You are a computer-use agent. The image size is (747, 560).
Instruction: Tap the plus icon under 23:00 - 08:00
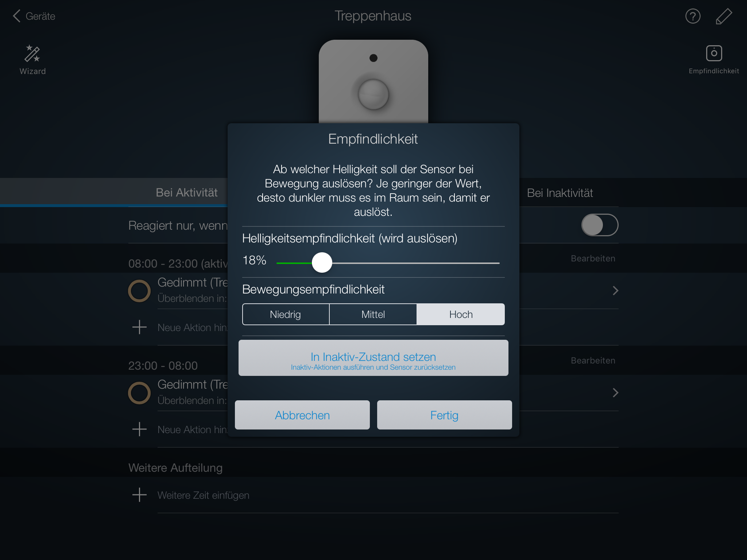139,429
